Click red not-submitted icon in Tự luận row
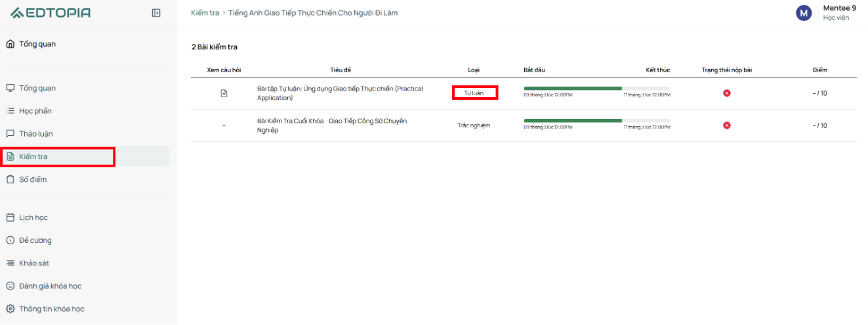The width and height of the screenshot is (868, 325). pos(726,93)
